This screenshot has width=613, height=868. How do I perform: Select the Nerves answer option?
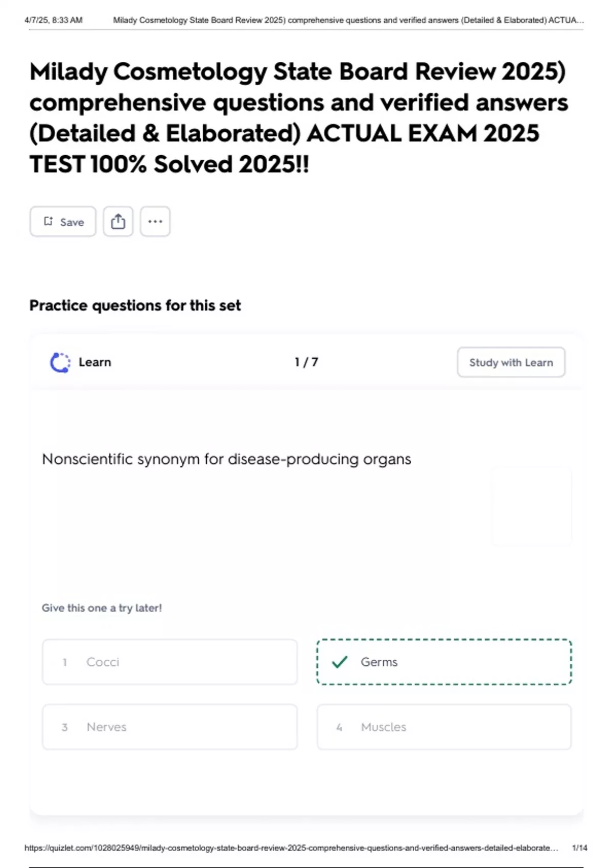[x=170, y=727]
